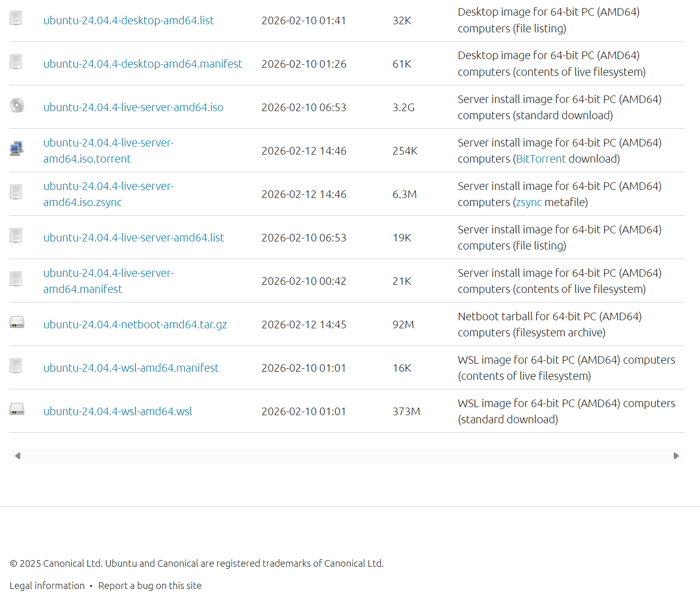This screenshot has height=597, width=700.
Task: Download ubuntu-24.04.4-wsl-amd64.wsl
Action: click(x=118, y=411)
